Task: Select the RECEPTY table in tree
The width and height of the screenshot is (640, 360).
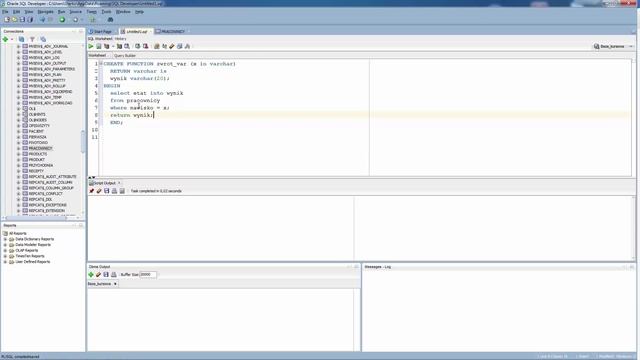Action: coord(36,171)
